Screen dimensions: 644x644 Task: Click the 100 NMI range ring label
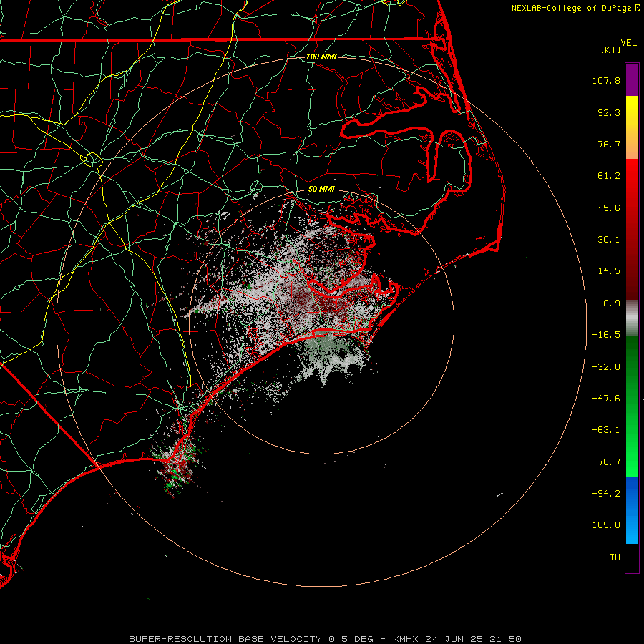321,57
